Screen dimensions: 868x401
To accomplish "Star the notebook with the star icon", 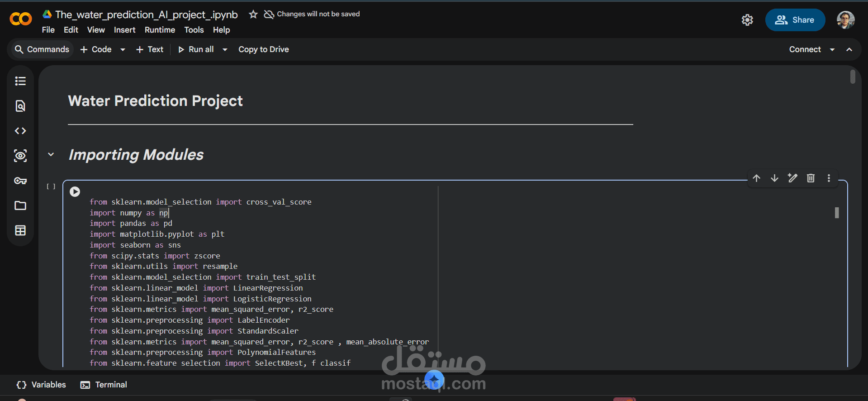I will pyautogui.click(x=253, y=14).
